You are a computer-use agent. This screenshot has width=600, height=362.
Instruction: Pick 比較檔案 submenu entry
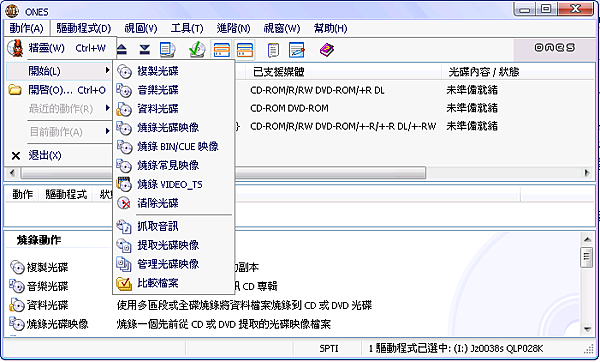174,283
